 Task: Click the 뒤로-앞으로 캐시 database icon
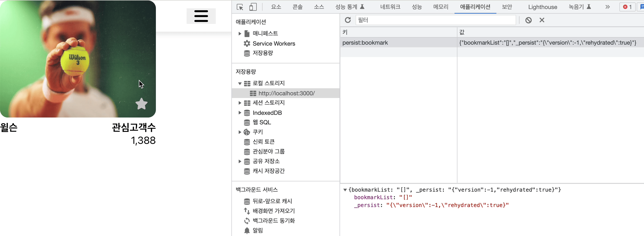click(x=247, y=201)
